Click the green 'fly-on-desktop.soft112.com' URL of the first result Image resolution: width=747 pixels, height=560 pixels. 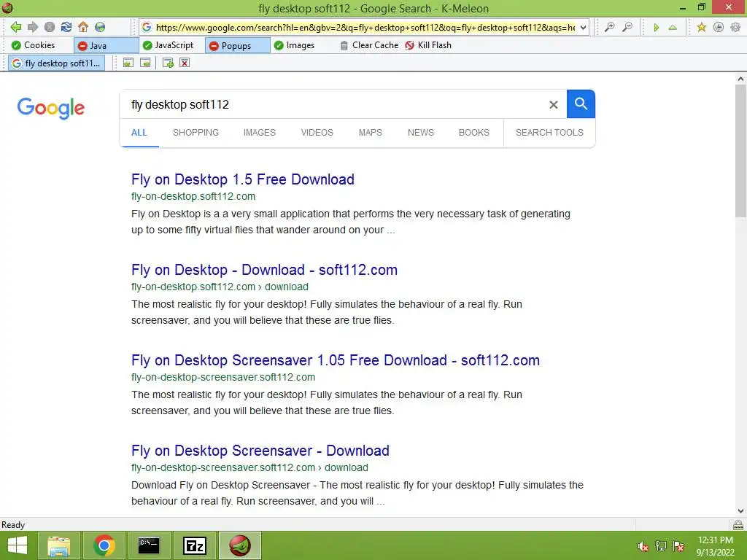click(x=193, y=196)
